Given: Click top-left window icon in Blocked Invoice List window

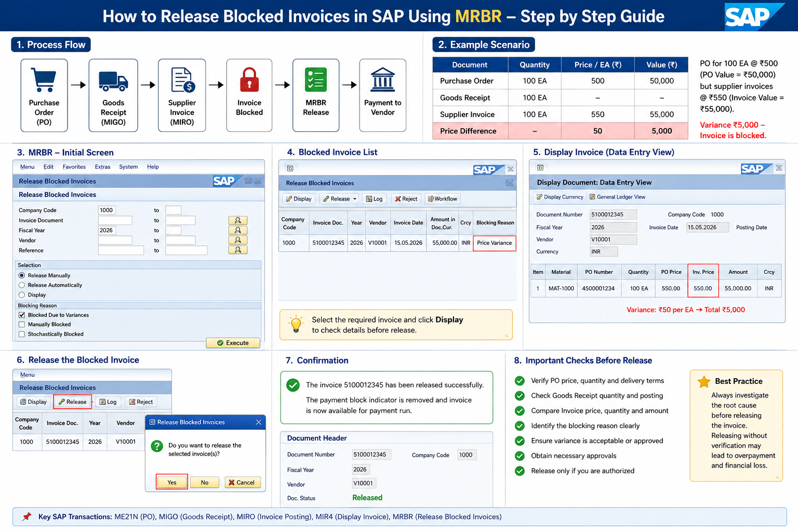Looking at the screenshot, I should [x=290, y=168].
